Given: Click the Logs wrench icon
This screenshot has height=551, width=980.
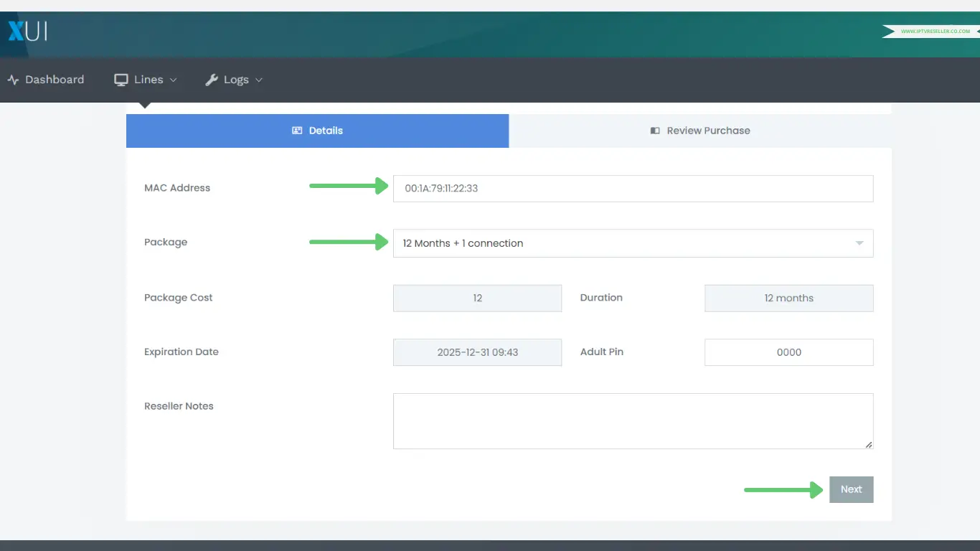Looking at the screenshot, I should (211, 80).
